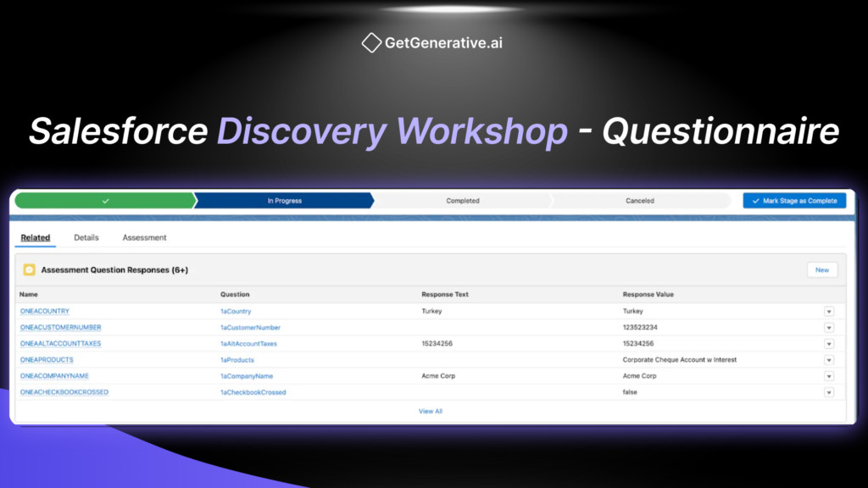Click the New button
Image resolution: width=868 pixels, height=488 pixels.
[822, 270]
